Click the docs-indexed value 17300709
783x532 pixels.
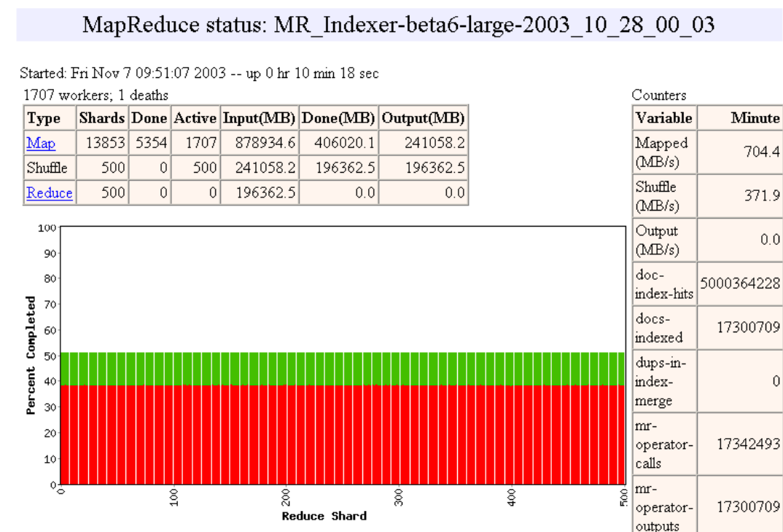pyautogui.click(x=748, y=327)
